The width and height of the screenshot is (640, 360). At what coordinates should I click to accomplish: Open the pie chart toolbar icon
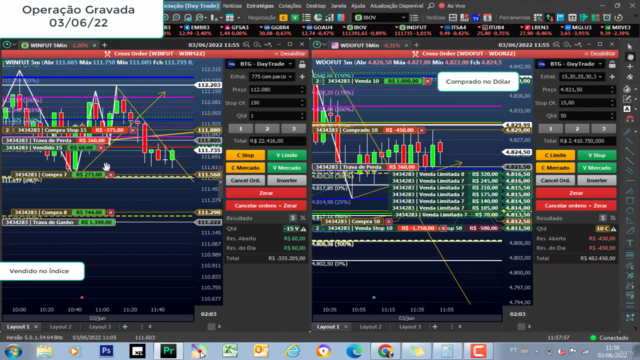coord(318,18)
